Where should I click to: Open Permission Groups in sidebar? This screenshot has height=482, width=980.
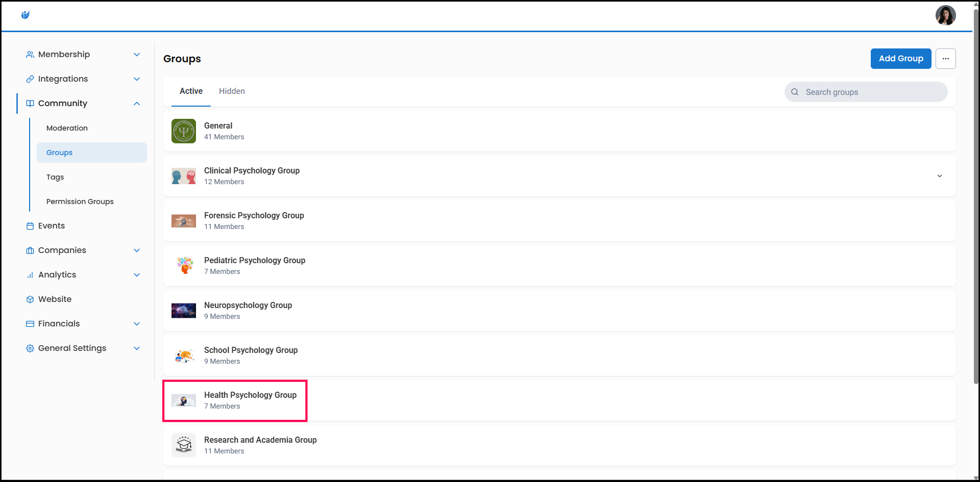coord(80,201)
